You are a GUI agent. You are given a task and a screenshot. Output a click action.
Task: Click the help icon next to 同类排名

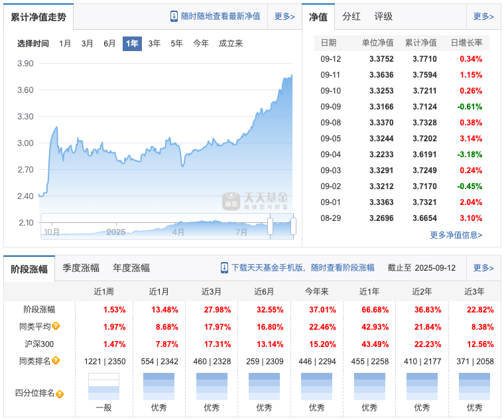point(56,360)
